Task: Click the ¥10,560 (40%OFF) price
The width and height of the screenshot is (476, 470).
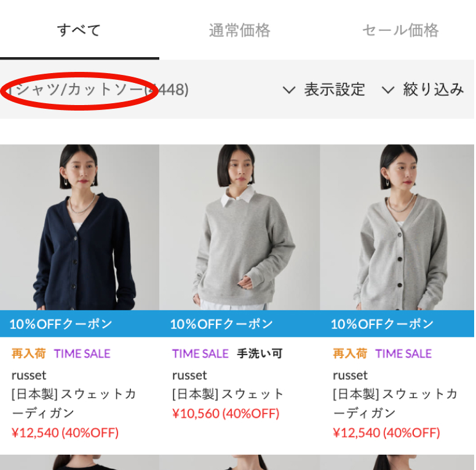Action: 226,413
